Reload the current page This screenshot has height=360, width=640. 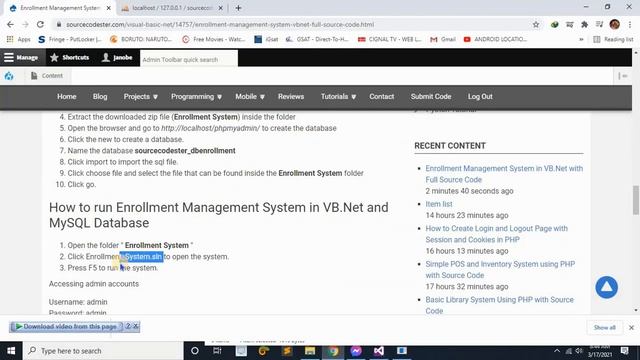pos(40,24)
